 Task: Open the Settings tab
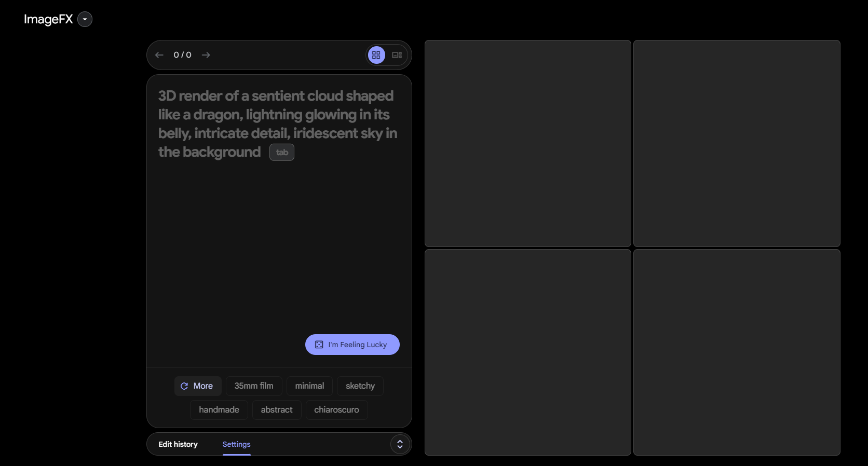click(237, 444)
